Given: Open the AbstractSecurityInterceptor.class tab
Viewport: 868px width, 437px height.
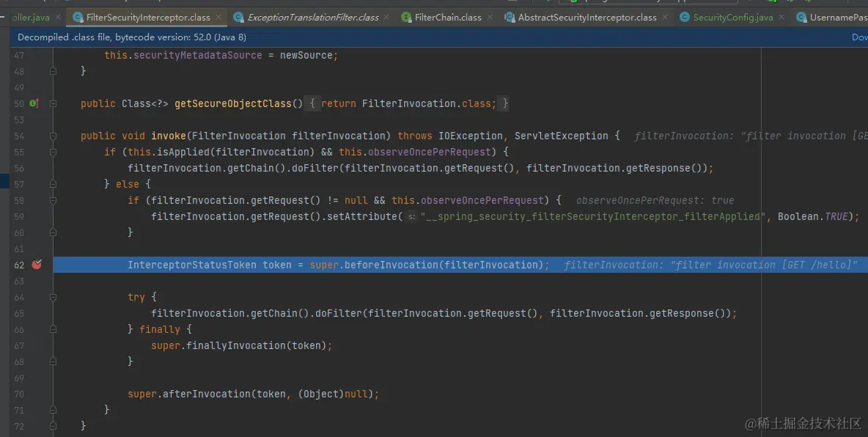Looking at the screenshot, I should [587, 18].
